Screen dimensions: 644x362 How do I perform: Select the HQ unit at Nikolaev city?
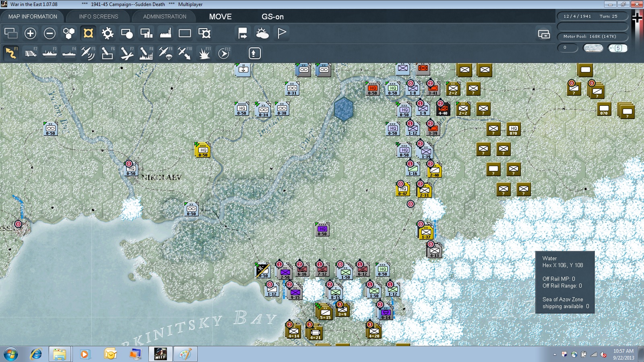(131, 169)
